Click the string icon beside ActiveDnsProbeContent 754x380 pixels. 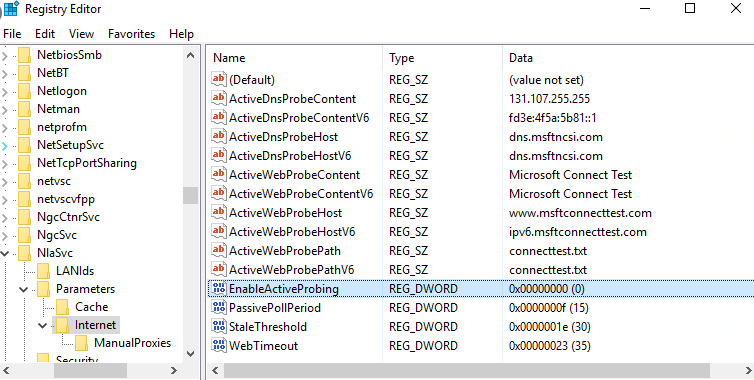tap(219, 99)
